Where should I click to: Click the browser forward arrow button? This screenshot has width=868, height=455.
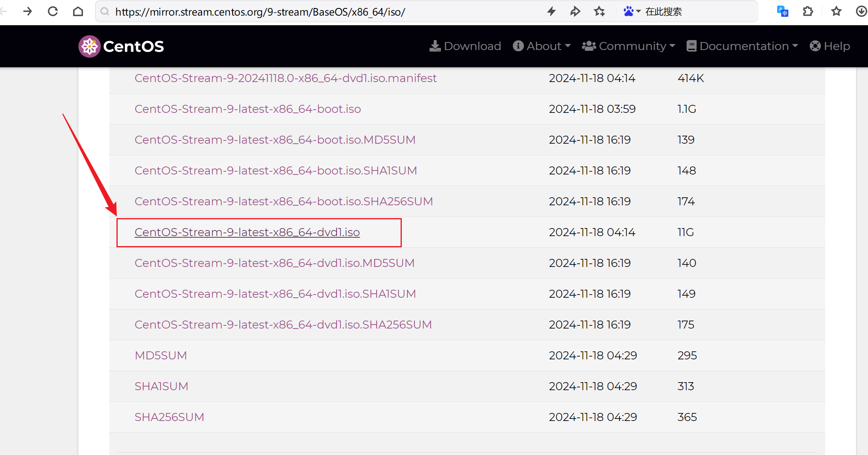[27, 11]
